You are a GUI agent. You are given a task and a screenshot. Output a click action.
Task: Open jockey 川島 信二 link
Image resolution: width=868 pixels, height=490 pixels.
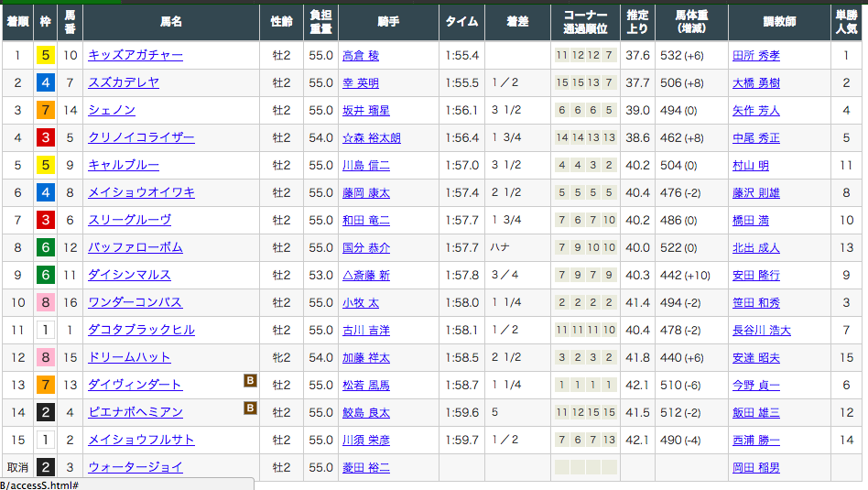[x=366, y=165]
